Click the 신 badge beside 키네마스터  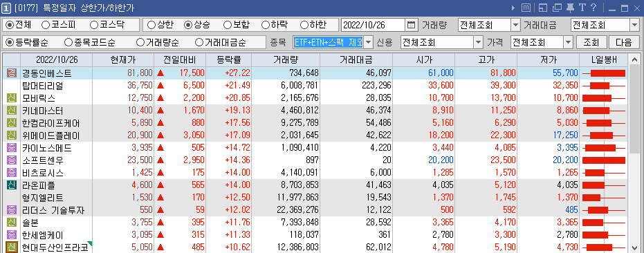pos(12,111)
